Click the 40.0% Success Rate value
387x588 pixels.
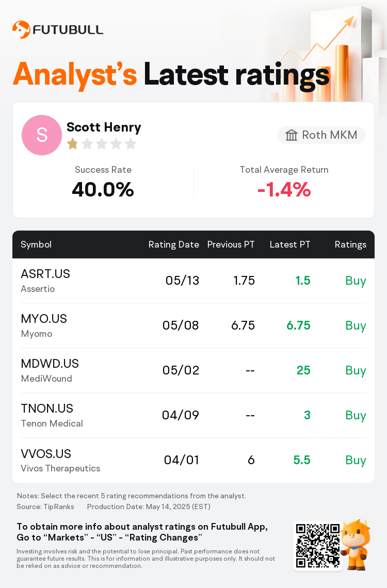[103, 189]
